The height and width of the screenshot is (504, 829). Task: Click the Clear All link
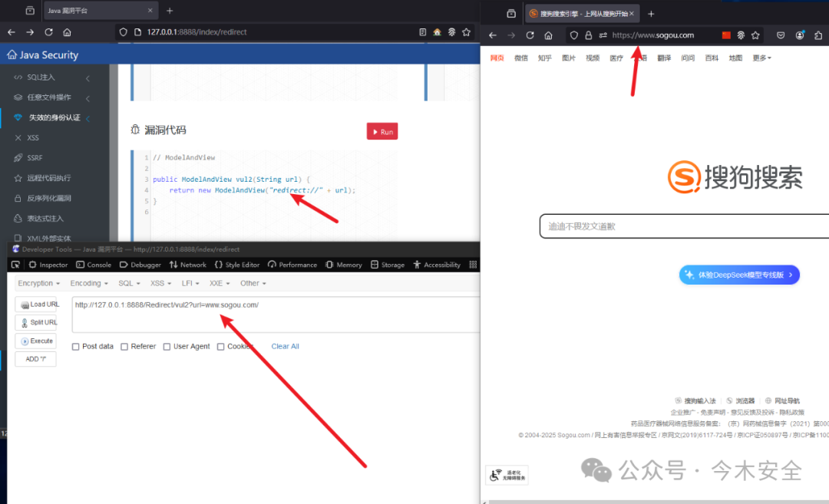tap(285, 347)
